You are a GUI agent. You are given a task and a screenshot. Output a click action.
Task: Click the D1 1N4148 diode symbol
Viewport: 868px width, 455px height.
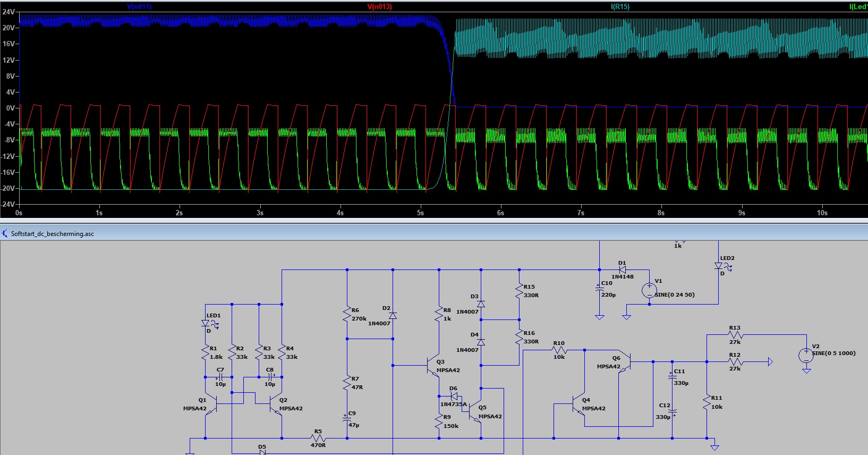(x=622, y=270)
